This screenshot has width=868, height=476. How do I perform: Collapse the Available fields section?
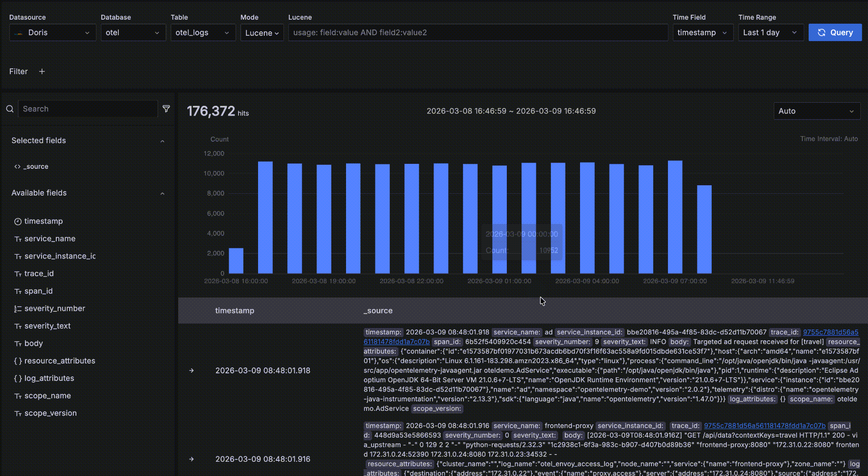pyautogui.click(x=162, y=193)
